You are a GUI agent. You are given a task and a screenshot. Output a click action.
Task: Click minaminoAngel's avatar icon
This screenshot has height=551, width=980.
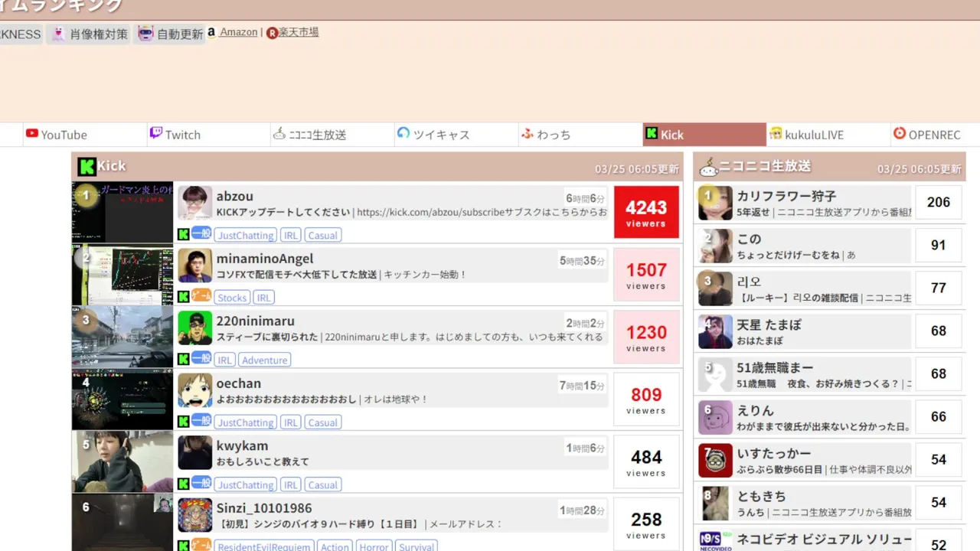tap(195, 266)
